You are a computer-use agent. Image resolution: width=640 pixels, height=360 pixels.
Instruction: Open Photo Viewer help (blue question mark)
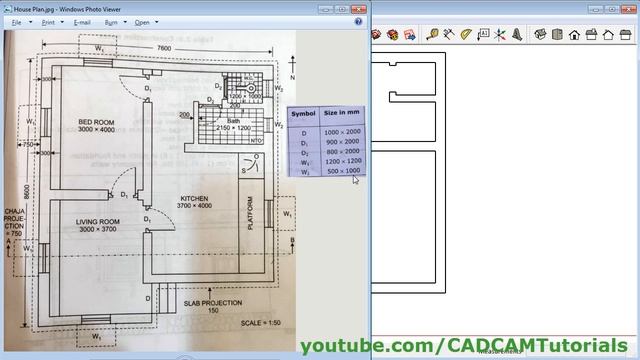pyautogui.click(x=358, y=22)
